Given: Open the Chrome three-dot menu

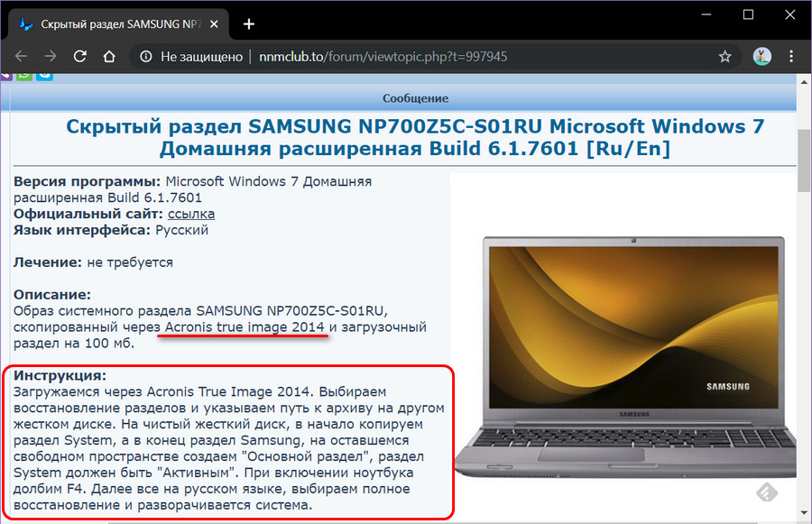Looking at the screenshot, I should [x=790, y=56].
